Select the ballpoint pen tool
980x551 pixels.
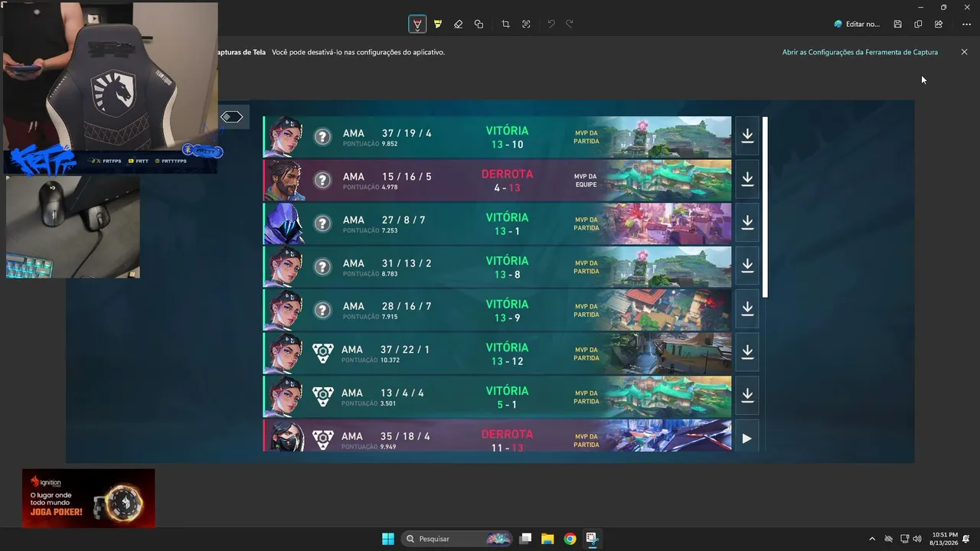pyautogui.click(x=417, y=24)
